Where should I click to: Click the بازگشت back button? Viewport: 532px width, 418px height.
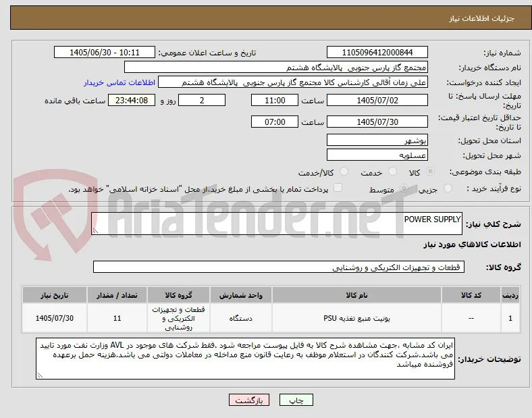249,400
